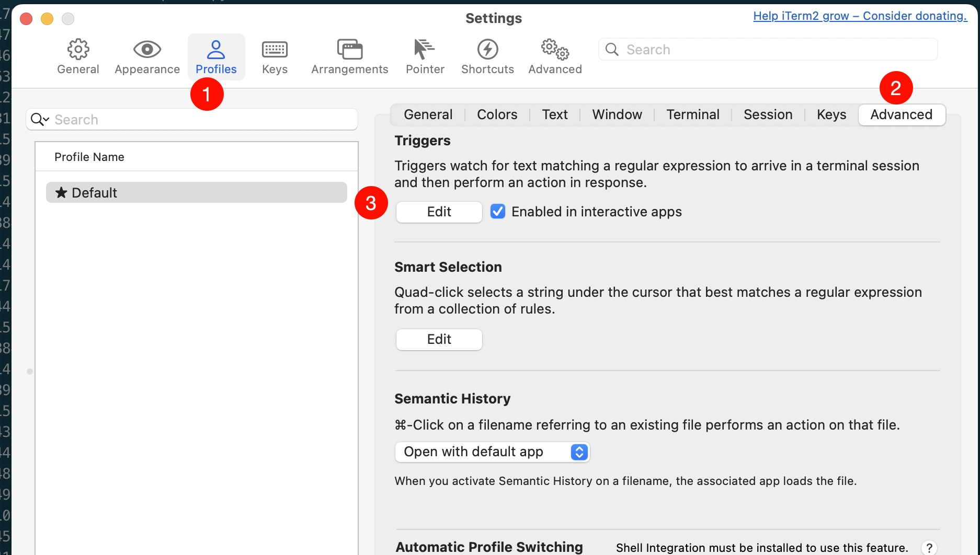Open the Advanced double-gear toolbar icon
Screen dimensions: 980x555
(555, 49)
